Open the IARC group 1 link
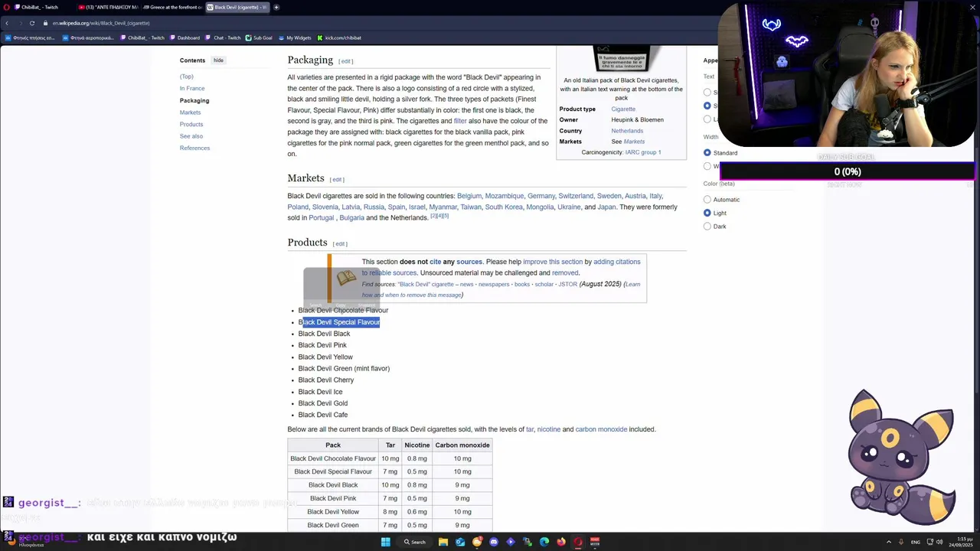This screenshot has width=980, height=551. [x=643, y=152]
